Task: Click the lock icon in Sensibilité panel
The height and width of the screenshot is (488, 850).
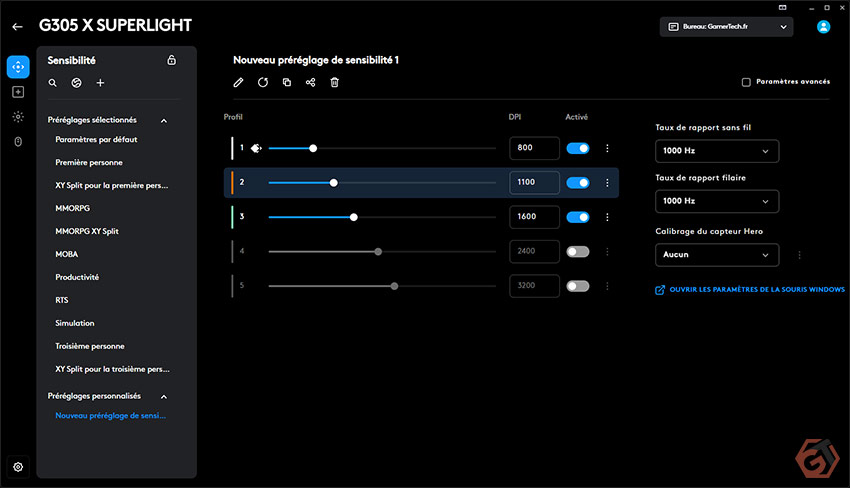Action: click(x=171, y=60)
